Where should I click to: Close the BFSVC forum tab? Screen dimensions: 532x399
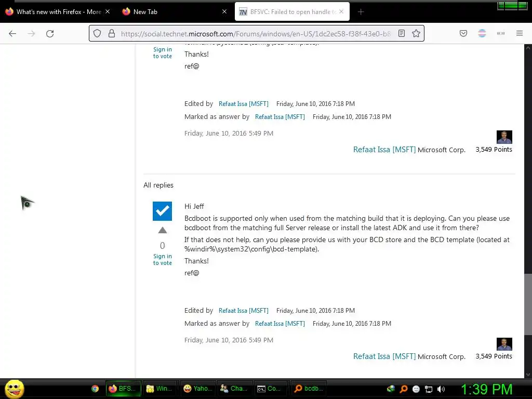tap(341, 11)
